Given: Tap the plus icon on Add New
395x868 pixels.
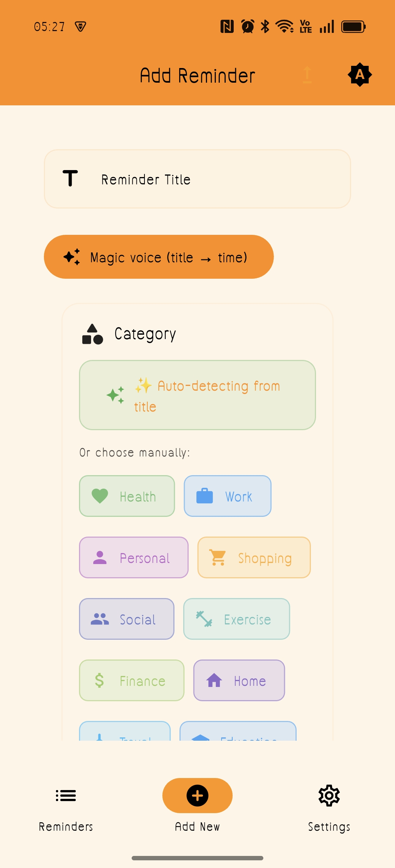Looking at the screenshot, I should (x=197, y=795).
